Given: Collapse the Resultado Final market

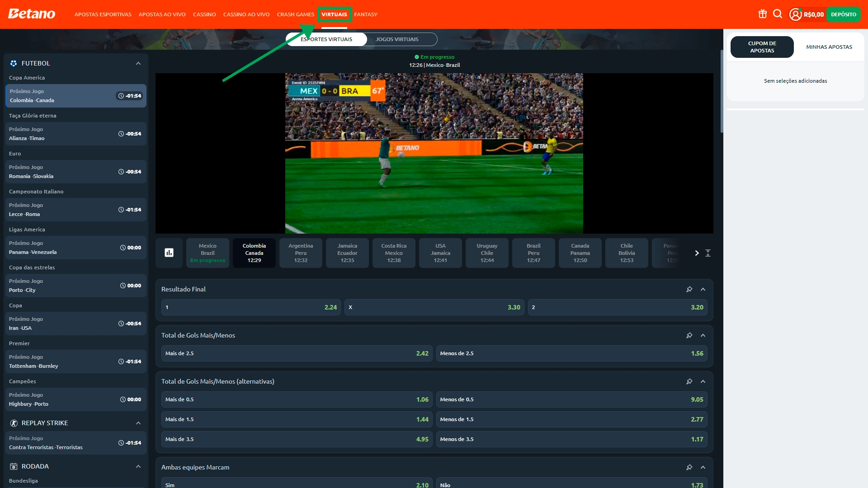Looking at the screenshot, I should coord(703,289).
